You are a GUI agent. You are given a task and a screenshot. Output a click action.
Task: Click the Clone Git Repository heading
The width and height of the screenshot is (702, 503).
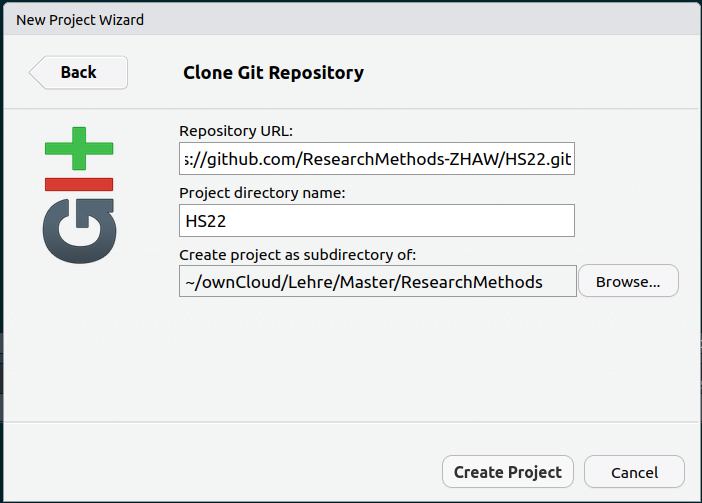[274, 73]
